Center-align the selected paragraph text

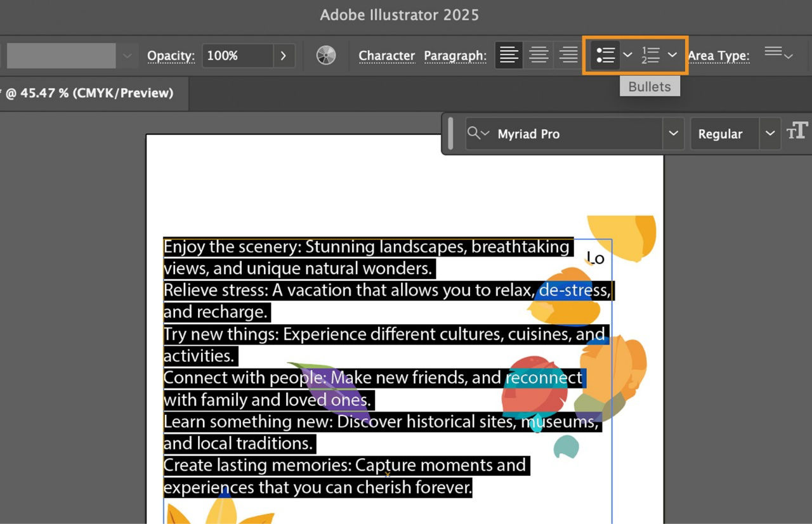click(538, 55)
